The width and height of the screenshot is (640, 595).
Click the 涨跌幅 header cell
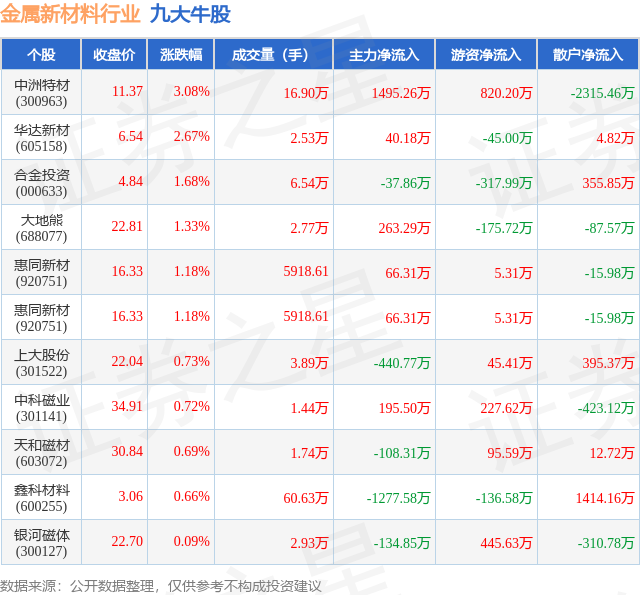point(181,55)
